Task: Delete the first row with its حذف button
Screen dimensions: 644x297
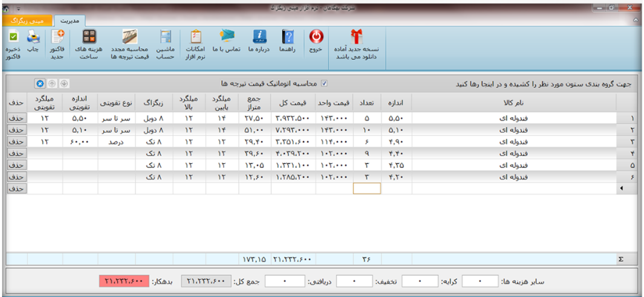Action: (x=17, y=118)
